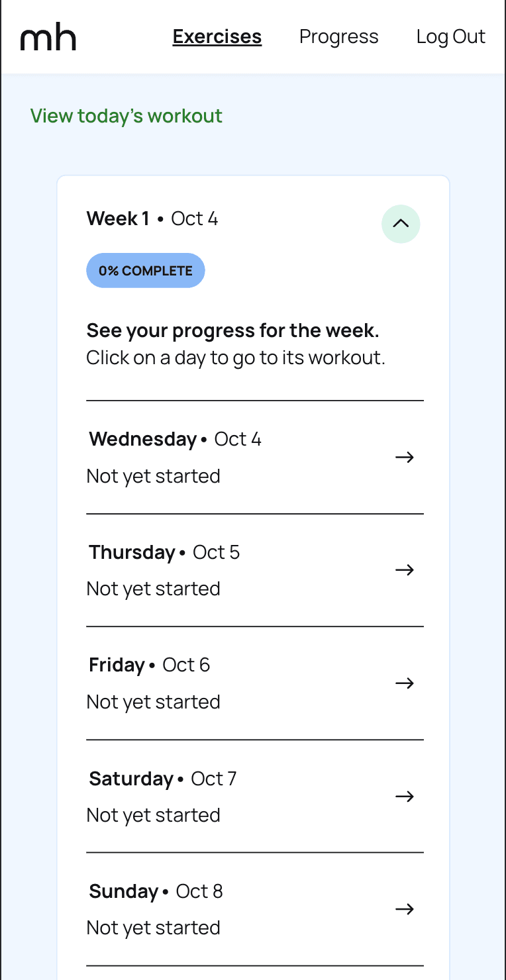Collapse the Week 1 card chevron
Viewport: 506px width, 980px height.
[x=401, y=224]
